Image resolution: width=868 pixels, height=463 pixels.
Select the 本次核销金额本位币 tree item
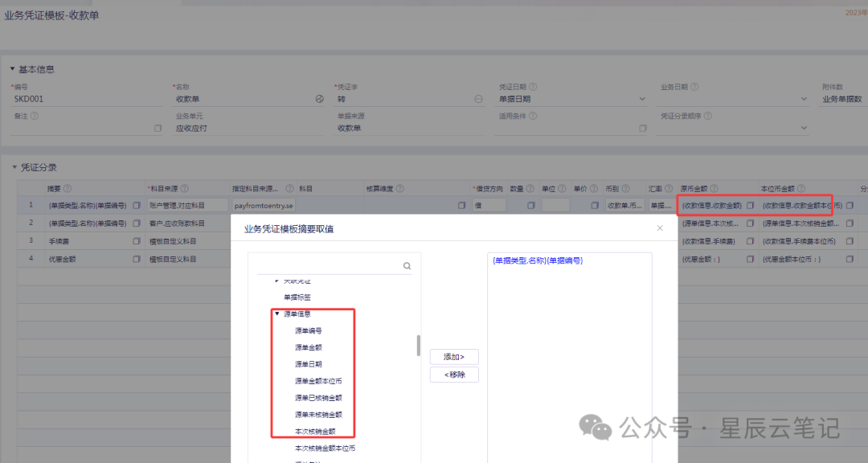click(325, 448)
